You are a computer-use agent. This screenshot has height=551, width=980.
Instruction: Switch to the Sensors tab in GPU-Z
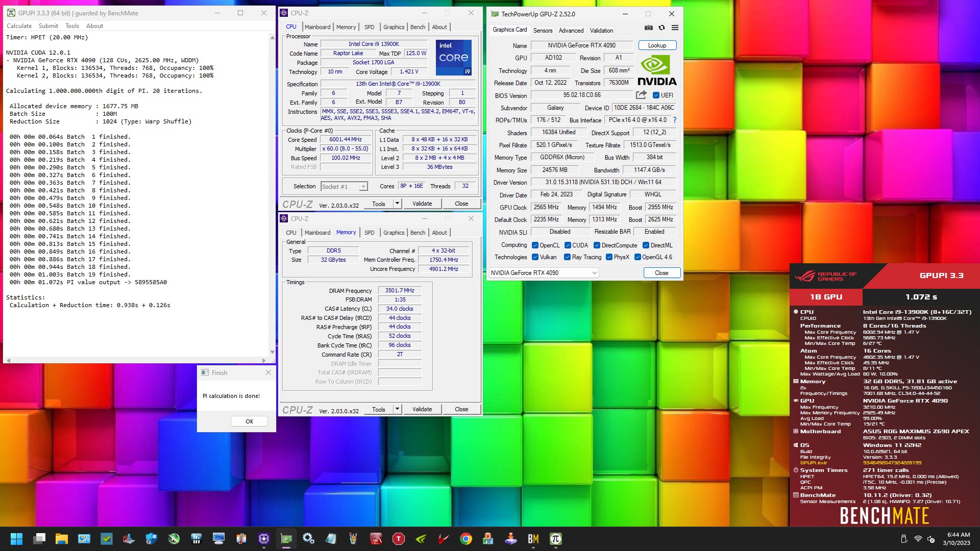click(543, 31)
